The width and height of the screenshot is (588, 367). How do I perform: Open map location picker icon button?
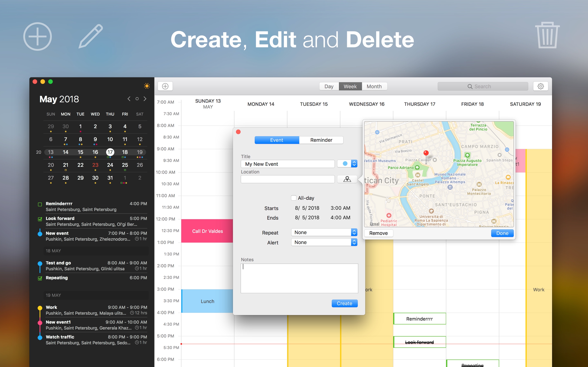pyautogui.click(x=347, y=179)
